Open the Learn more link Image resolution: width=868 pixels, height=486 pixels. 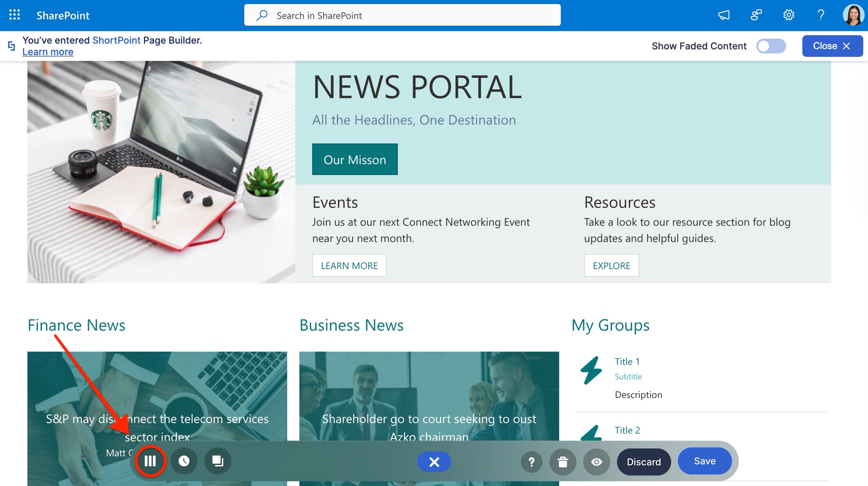coord(48,52)
